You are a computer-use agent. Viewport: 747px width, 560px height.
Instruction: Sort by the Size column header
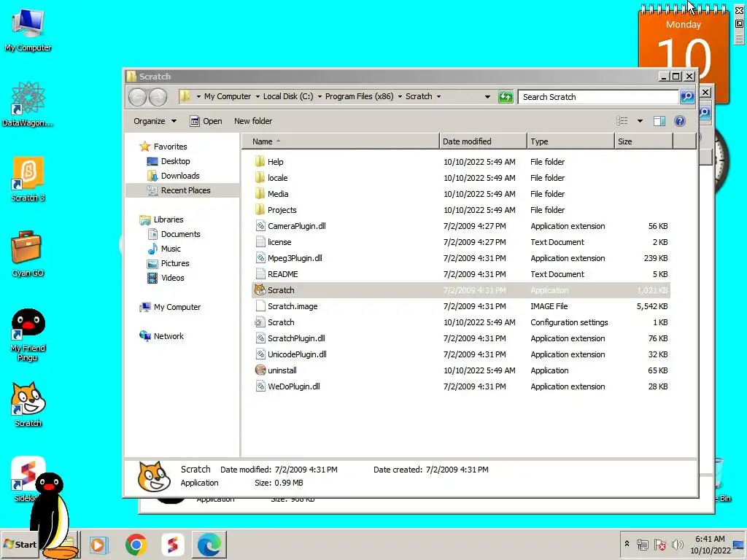point(643,141)
